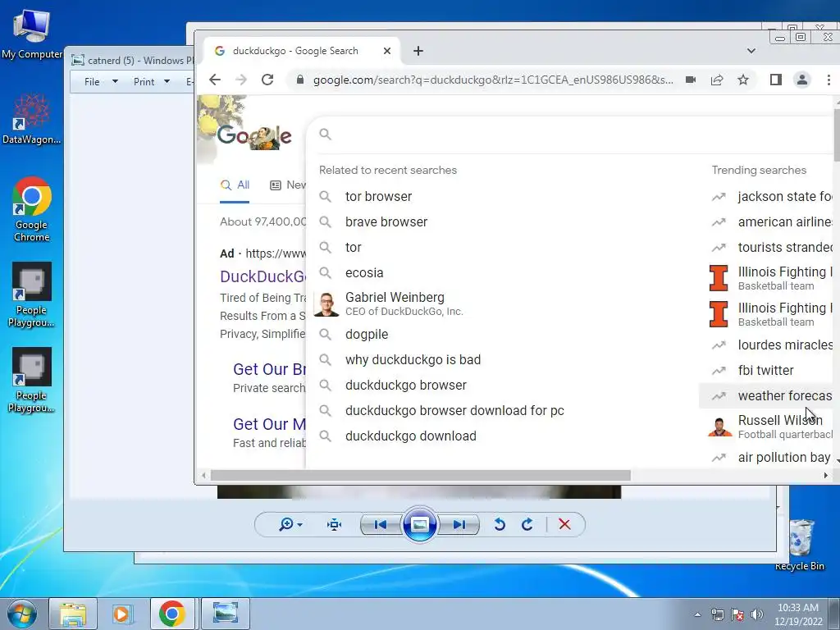Click the site lock icon
Viewport: 840px width, 630px height.
tap(300, 80)
